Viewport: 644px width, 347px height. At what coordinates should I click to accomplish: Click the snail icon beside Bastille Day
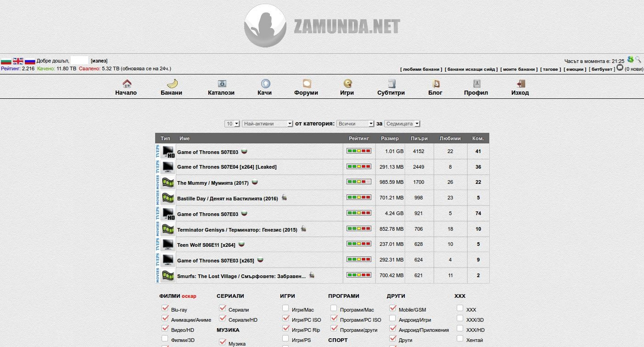pyautogui.click(x=285, y=198)
